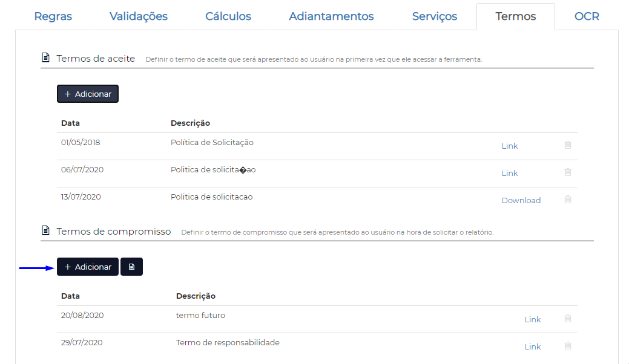Open the Adiantamentos tab
Image resolution: width=629 pixels, height=364 pixels.
click(331, 16)
